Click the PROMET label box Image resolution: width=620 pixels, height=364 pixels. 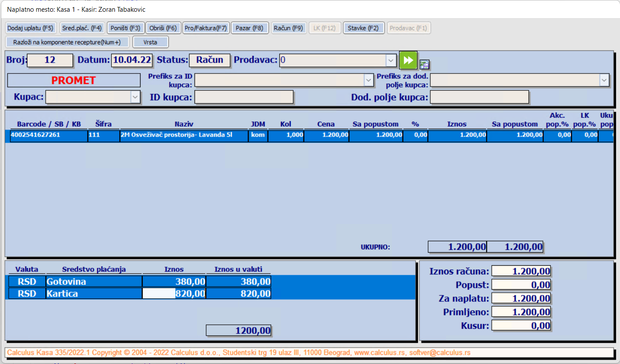74,80
